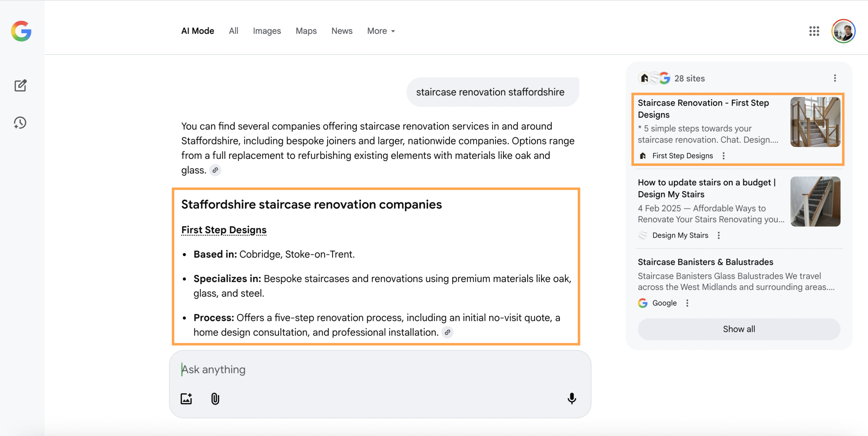Open three-dot menu next to Design My Stairs
The height and width of the screenshot is (436, 868).
718,235
